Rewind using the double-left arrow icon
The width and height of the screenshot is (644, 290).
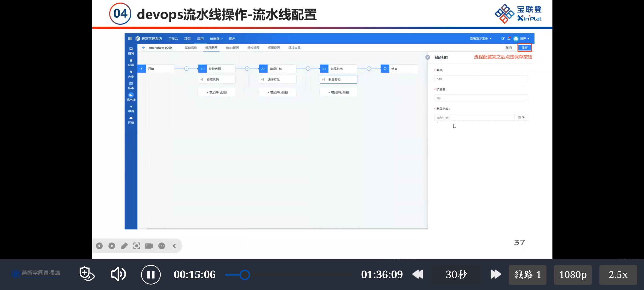417,274
